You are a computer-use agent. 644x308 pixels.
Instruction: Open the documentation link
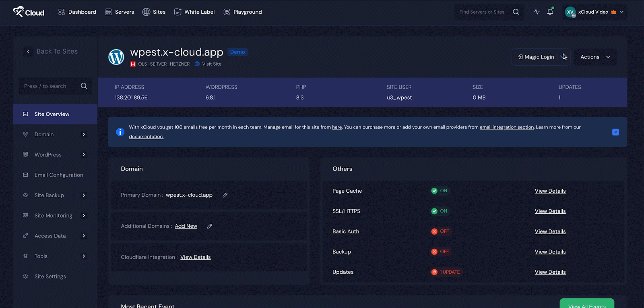[x=146, y=137]
